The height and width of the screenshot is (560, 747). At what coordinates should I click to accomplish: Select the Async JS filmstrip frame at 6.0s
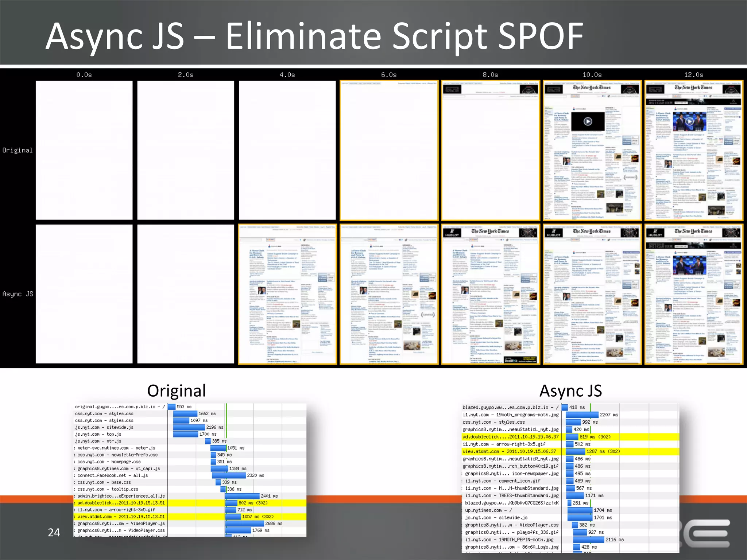click(389, 294)
